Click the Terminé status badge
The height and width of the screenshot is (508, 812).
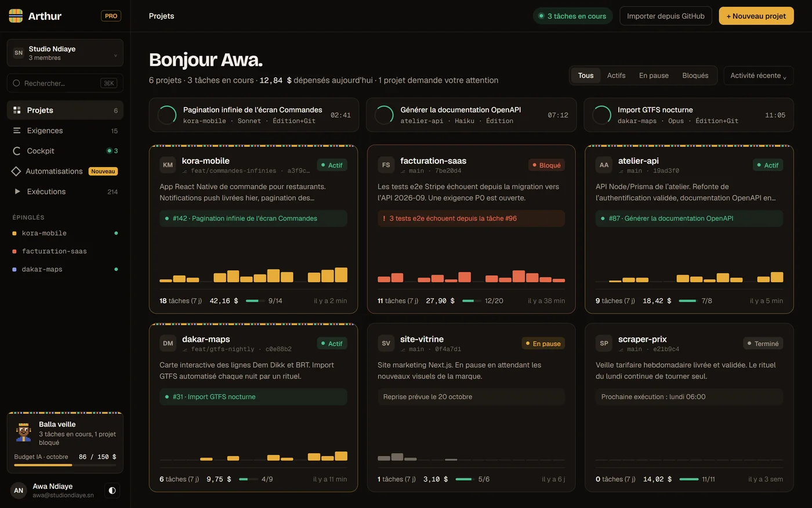[x=763, y=343]
